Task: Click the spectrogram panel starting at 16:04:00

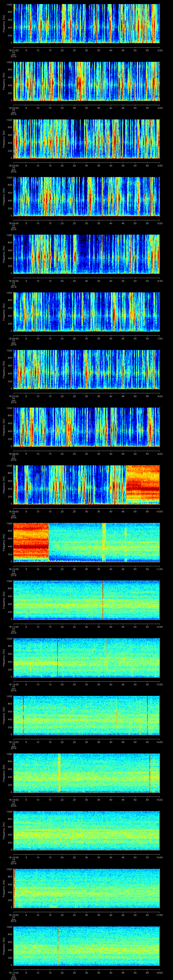Action: tap(86, 196)
